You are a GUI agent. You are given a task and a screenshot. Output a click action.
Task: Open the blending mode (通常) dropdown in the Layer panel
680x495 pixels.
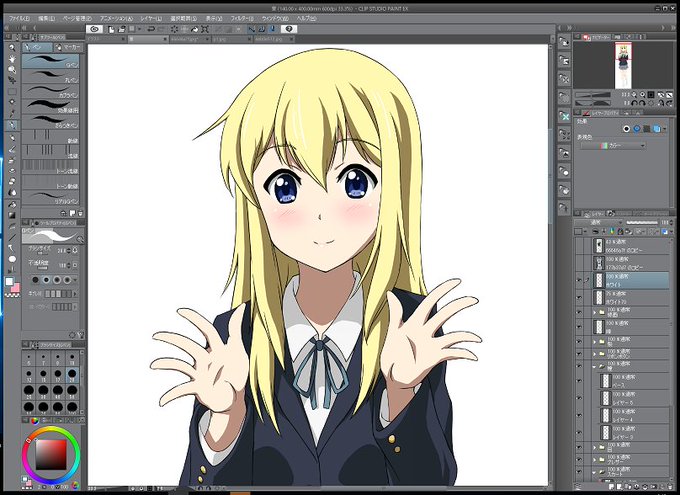coord(598,223)
